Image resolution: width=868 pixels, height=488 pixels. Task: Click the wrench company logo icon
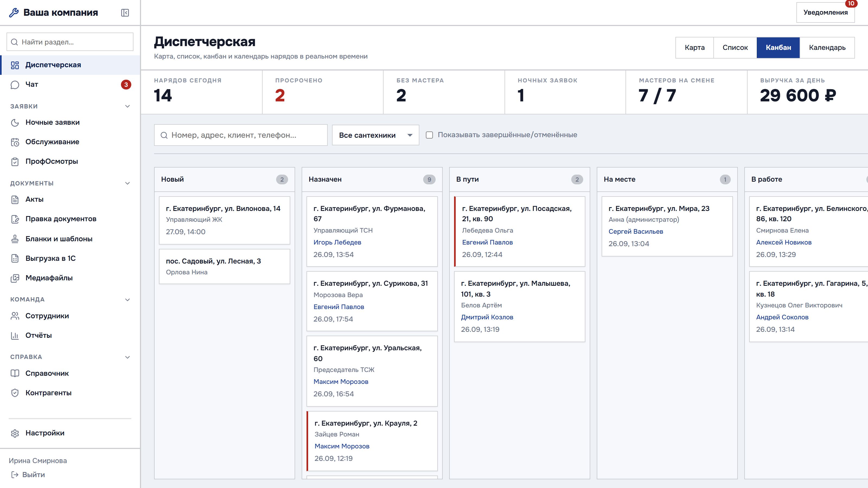tap(14, 13)
